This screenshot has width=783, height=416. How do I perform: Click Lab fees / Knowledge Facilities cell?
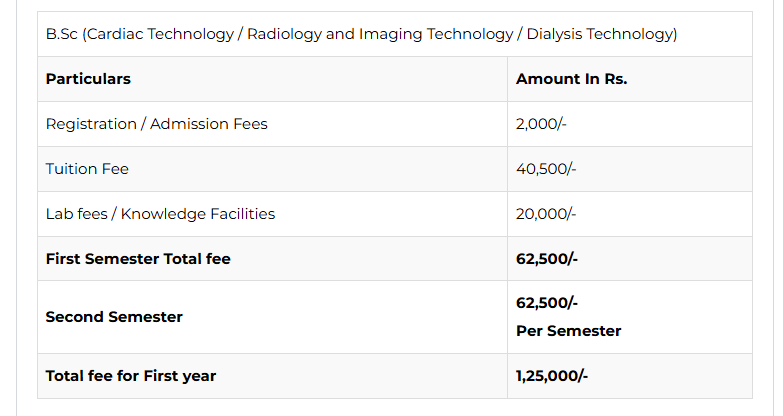160,214
